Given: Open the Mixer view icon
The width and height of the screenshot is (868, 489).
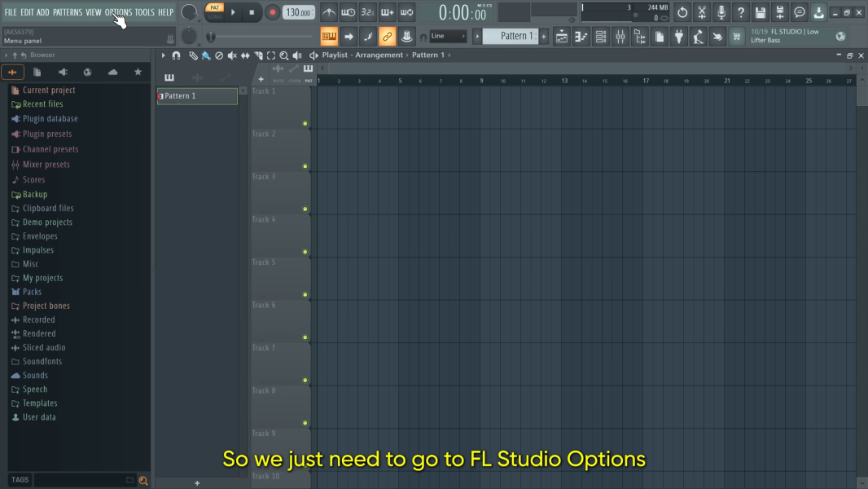Looking at the screenshot, I should (620, 37).
